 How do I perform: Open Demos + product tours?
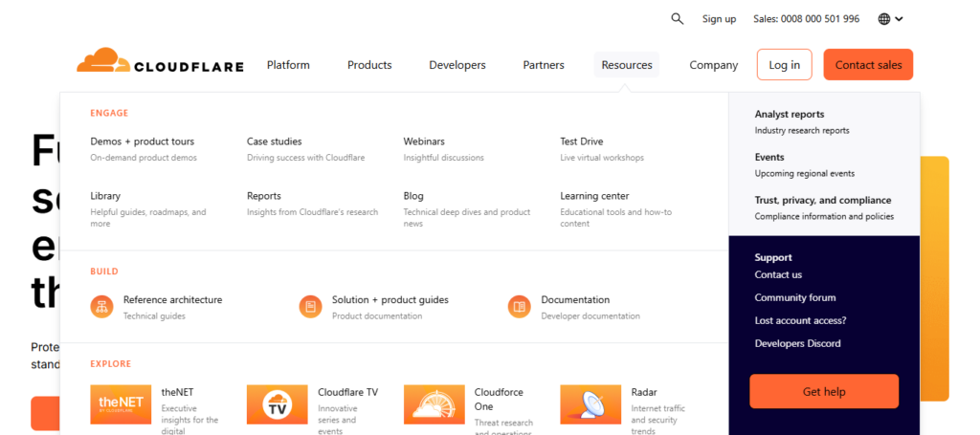[x=142, y=141]
